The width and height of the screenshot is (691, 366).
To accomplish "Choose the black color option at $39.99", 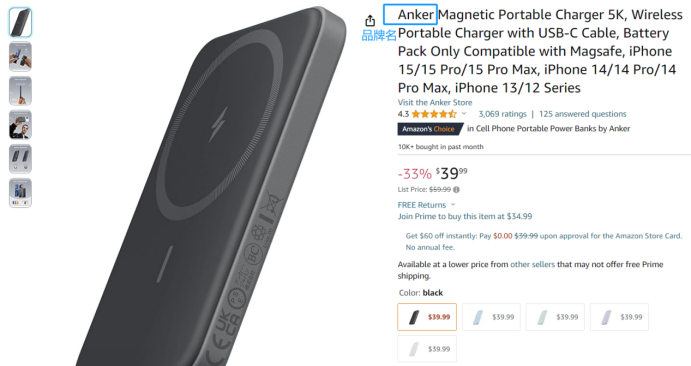I will point(427,317).
